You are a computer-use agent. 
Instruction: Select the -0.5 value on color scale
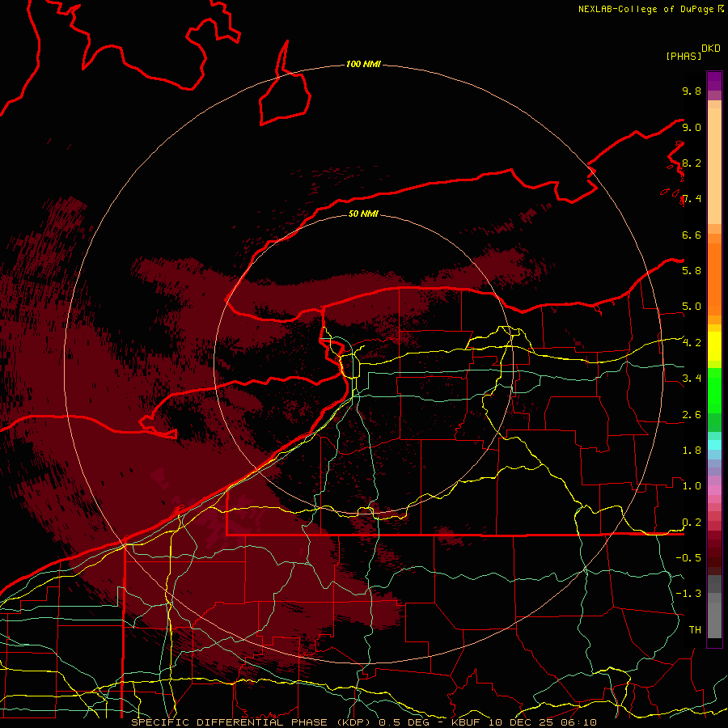coord(688,558)
